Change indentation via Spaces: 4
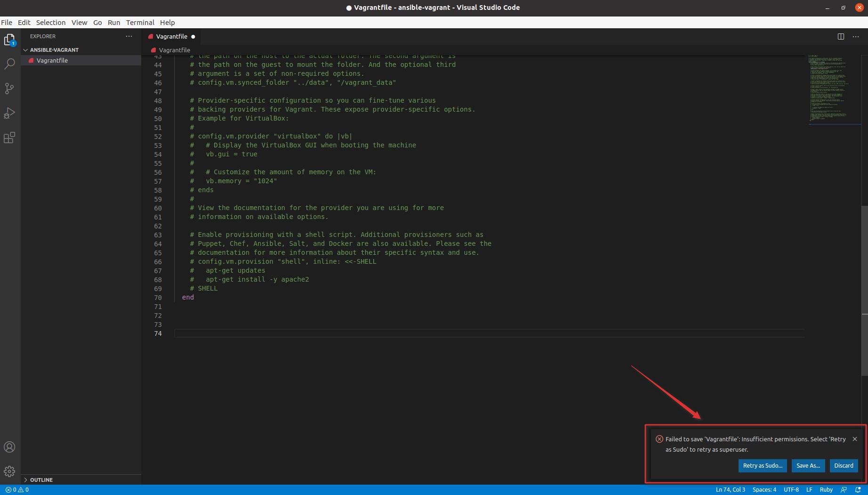Viewport: 868px width, 495px height. pos(764,490)
